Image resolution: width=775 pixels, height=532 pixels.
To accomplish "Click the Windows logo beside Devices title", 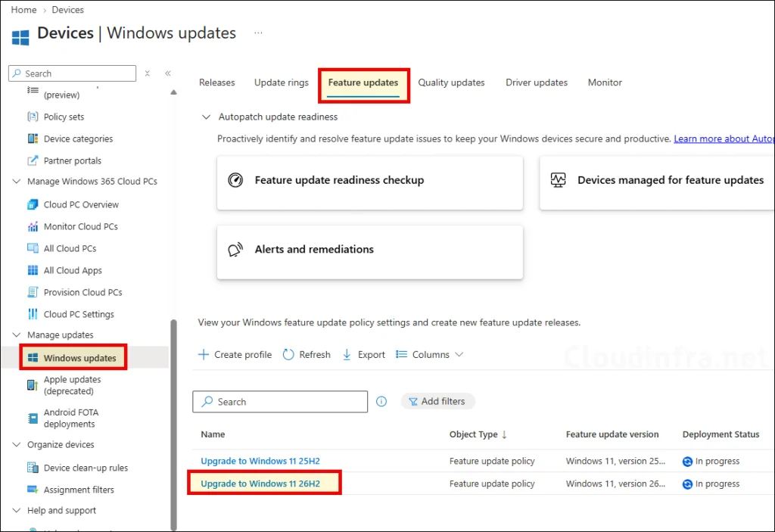I will 20,38.
